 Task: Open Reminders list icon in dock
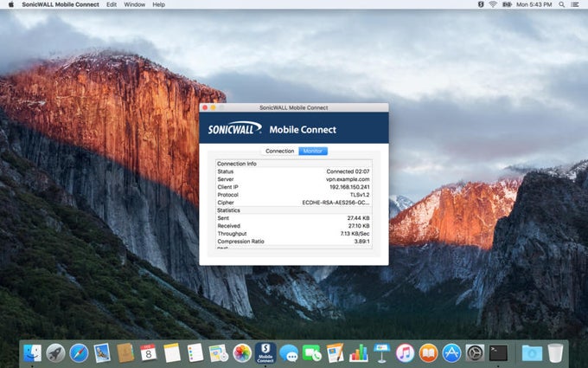(x=195, y=353)
